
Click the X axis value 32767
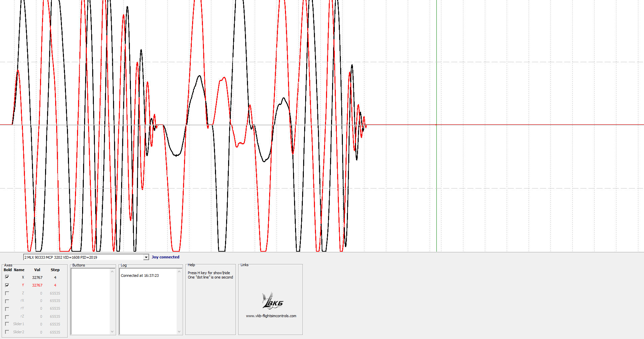coord(37,278)
